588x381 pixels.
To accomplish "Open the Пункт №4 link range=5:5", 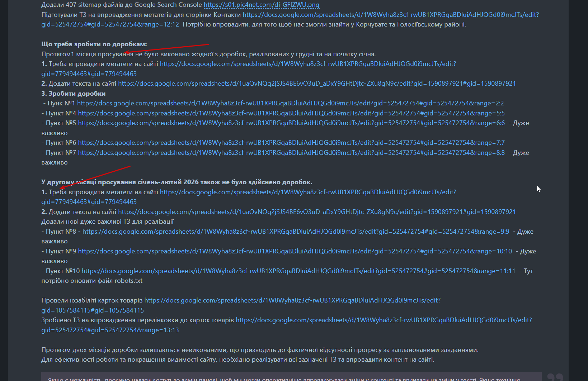I will click(291, 113).
